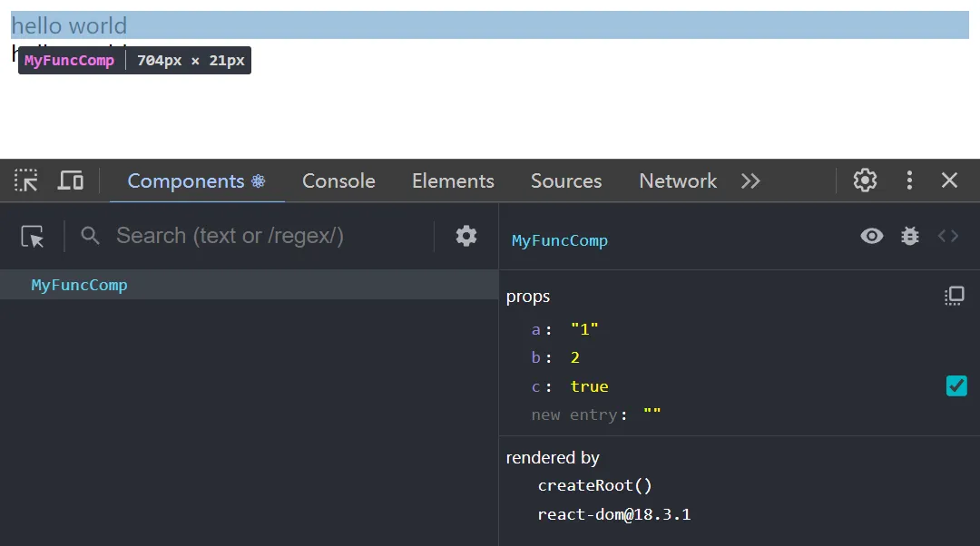Click the MyFuncComp title in details pane
The image size is (980, 546).
pyautogui.click(x=559, y=240)
